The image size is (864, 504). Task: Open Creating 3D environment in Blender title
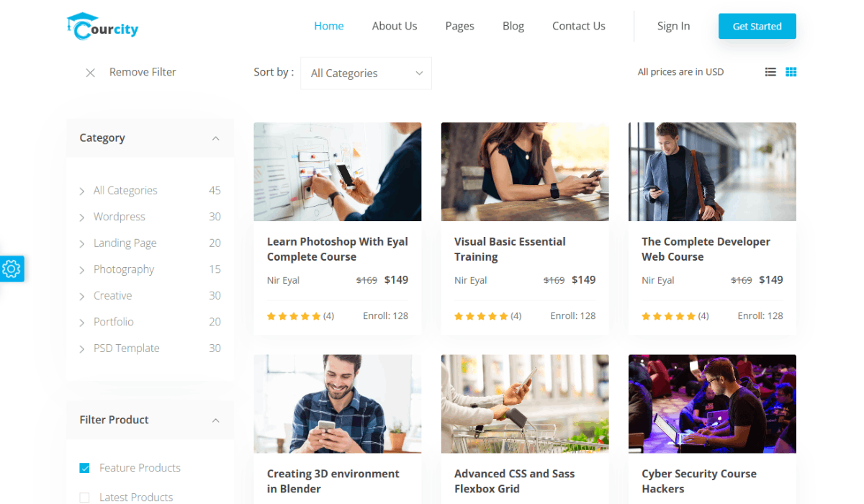click(333, 481)
